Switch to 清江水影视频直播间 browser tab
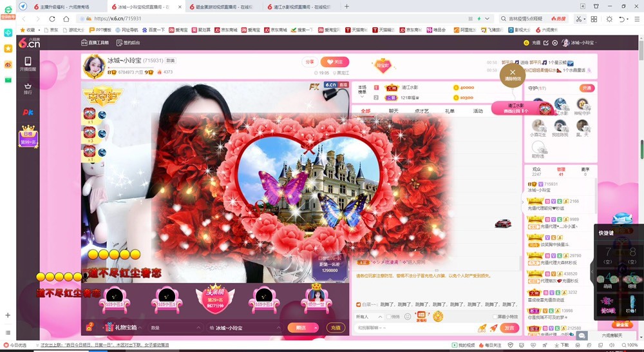Screen dimensions: 644x352 pyautogui.click(x=299, y=7)
